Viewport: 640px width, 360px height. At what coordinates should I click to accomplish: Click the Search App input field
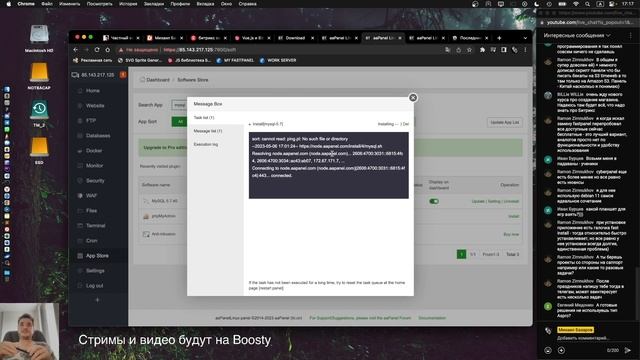point(180,105)
